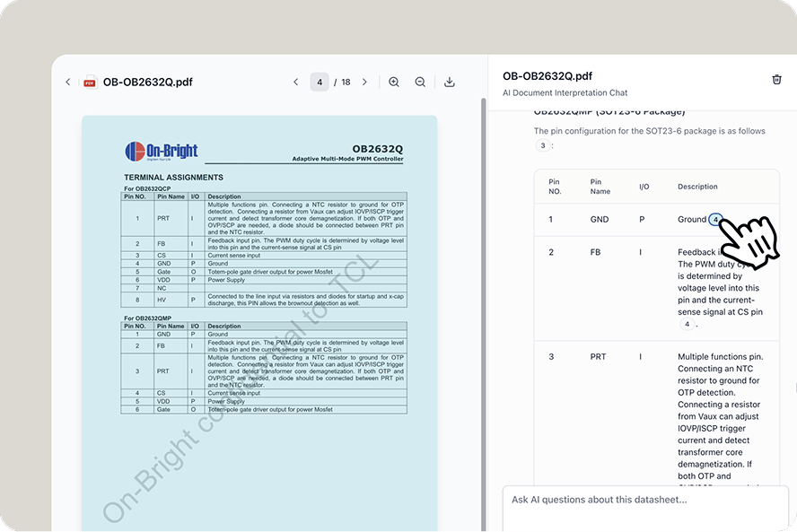The image size is (797, 532).
Task: Click the total page count 18
Action: point(346,82)
